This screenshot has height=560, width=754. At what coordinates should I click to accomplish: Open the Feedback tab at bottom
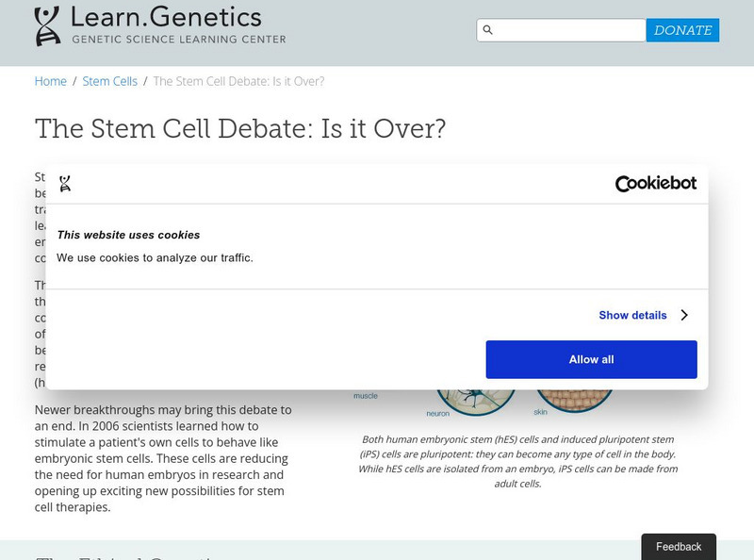pyautogui.click(x=679, y=547)
